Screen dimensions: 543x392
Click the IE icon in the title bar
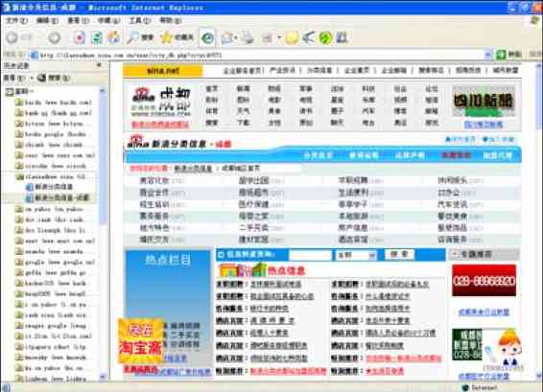click(x=6, y=7)
